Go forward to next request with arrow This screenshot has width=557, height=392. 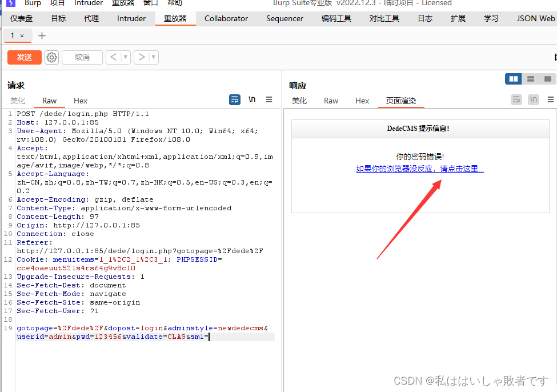(x=142, y=57)
